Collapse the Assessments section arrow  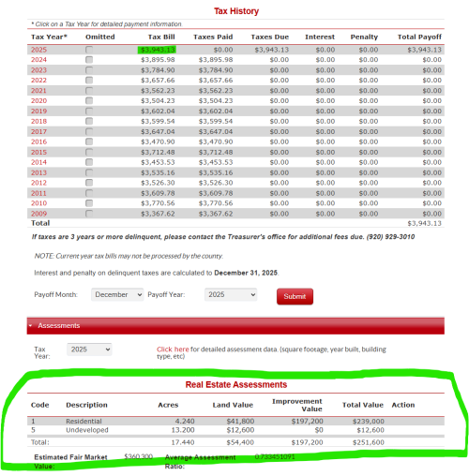pyautogui.click(x=30, y=325)
